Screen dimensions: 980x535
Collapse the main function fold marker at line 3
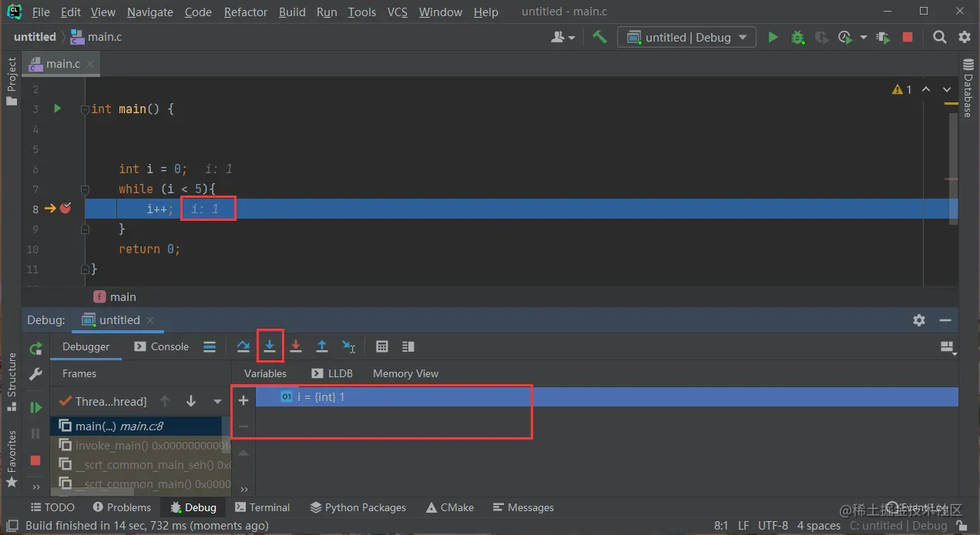coord(86,109)
